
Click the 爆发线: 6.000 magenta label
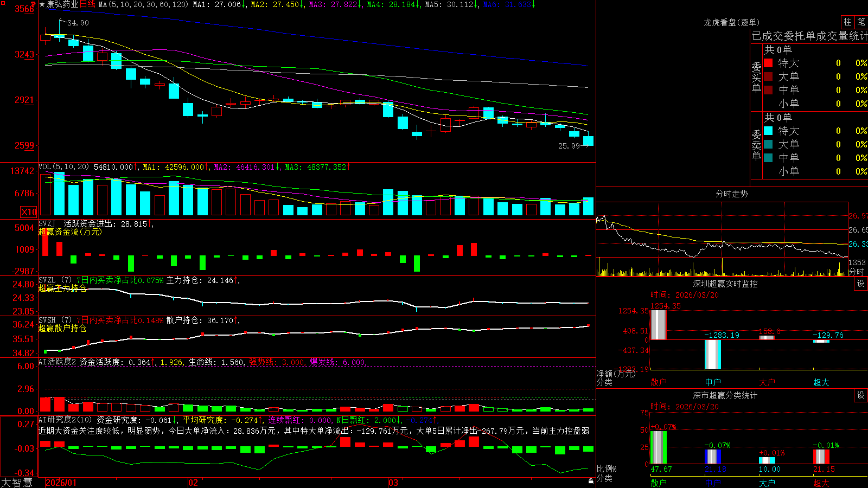337,362
